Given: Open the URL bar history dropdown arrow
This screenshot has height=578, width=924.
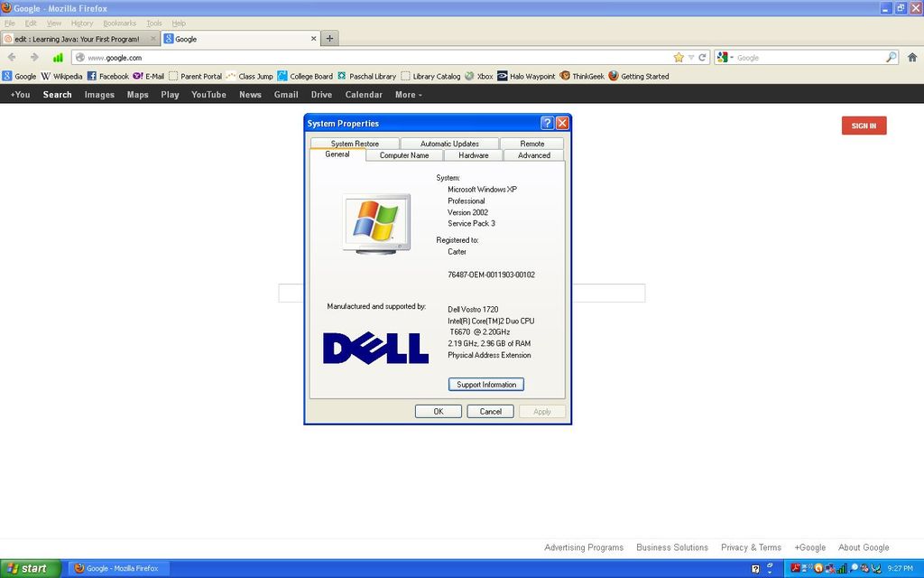Looking at the screenshot, I should point(691,57).
